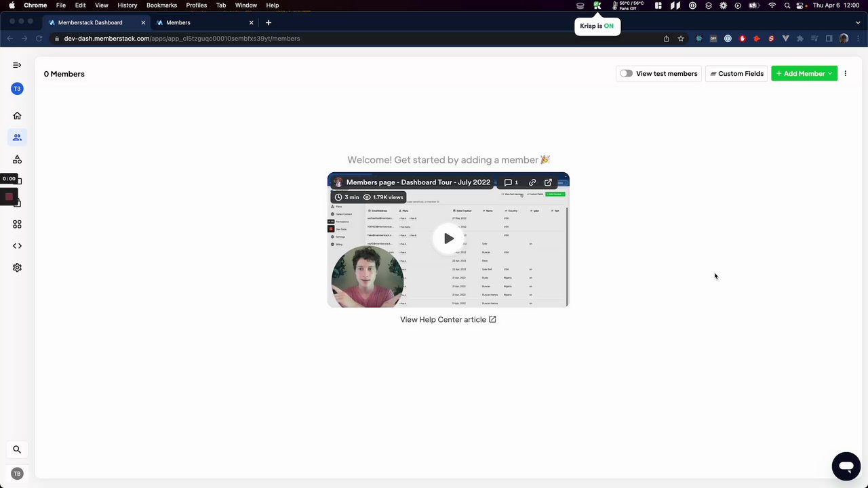Open Members page in the sidebar
The height and width of the screenshot is (488, 868).
click(17, 138)
